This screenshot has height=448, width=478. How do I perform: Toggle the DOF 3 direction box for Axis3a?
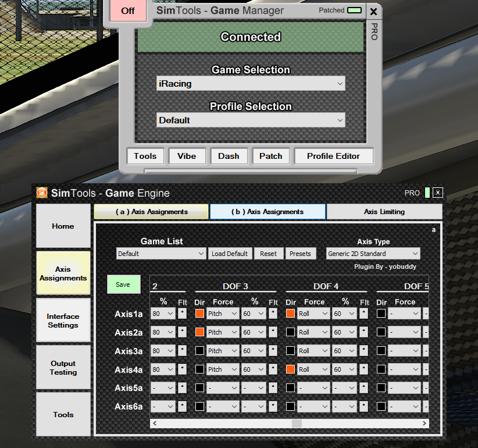tap(199, 351)
